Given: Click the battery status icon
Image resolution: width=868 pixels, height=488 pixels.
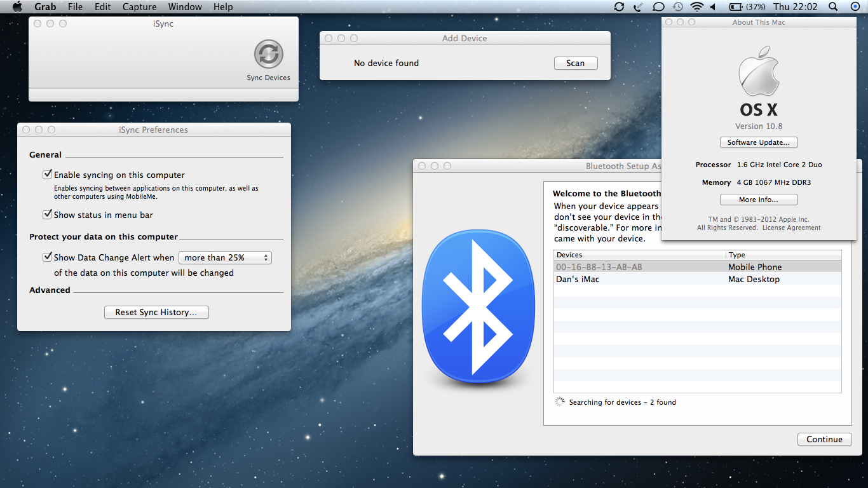Looking at the screenshot, I should (x=736, y=7).
